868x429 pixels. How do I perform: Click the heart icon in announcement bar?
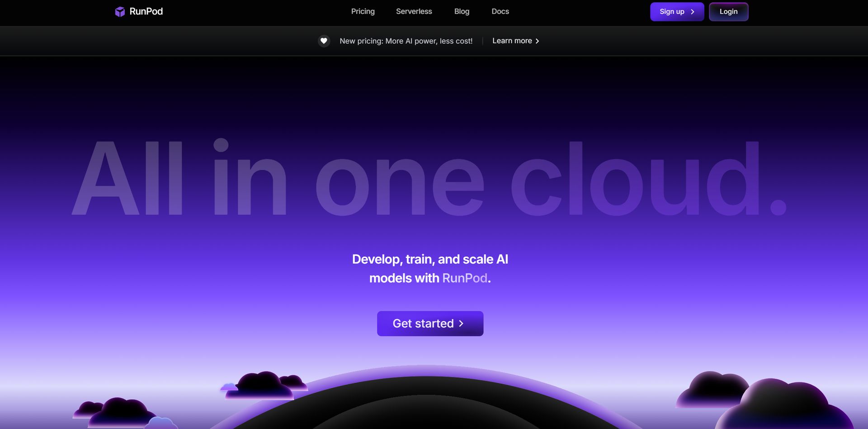coord(324,41)
